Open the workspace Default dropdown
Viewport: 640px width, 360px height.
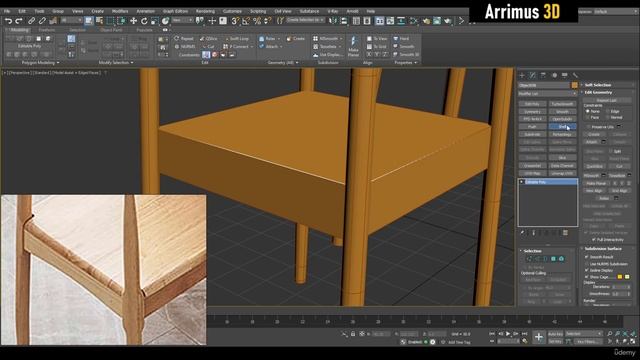(x=615, y=11)
